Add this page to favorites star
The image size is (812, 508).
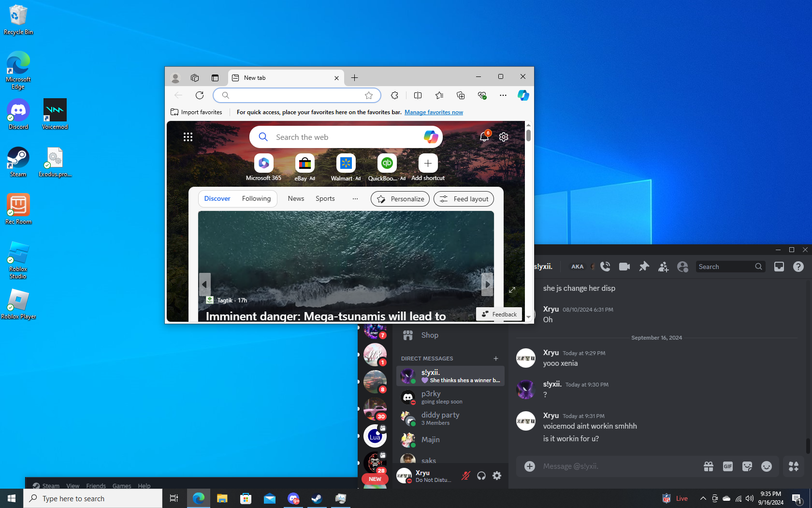tap(369, 95)
